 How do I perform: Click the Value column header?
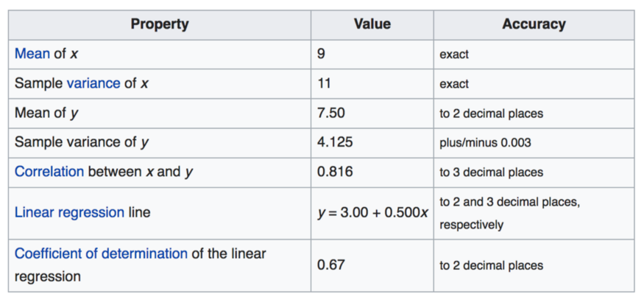(372, 24)
